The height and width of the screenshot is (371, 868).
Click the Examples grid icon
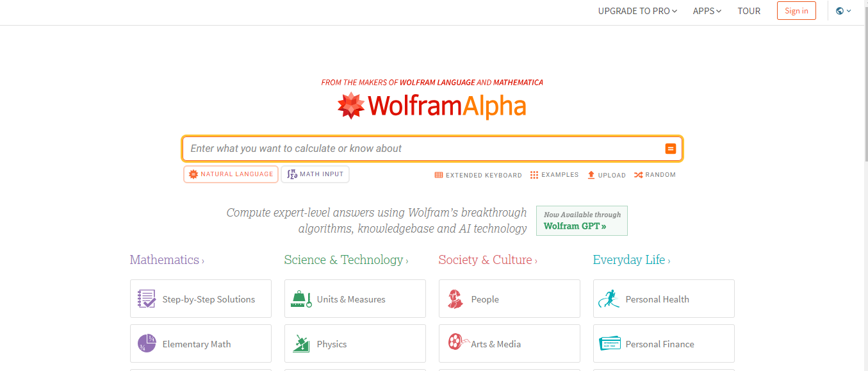click(x=534, y=175)
